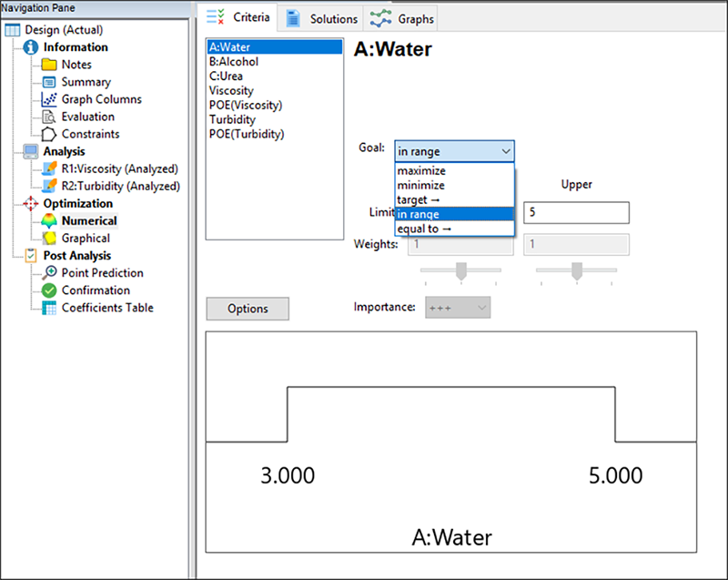
Task: Open the Point Prediction icon
Action: tap(49, 273)
